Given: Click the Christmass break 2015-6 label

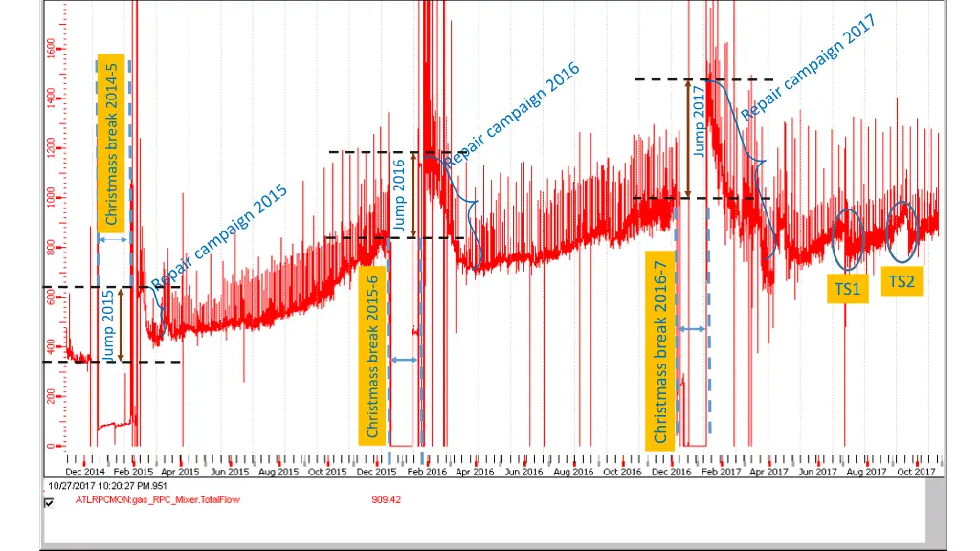Looking at the screenshot, I should coord(373,354).
